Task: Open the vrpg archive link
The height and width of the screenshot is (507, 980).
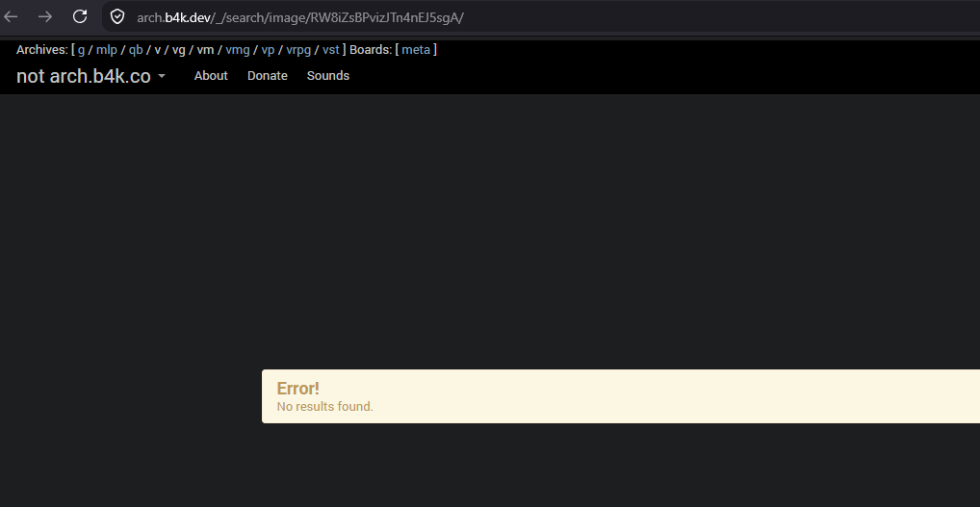Action: point(298,50)
